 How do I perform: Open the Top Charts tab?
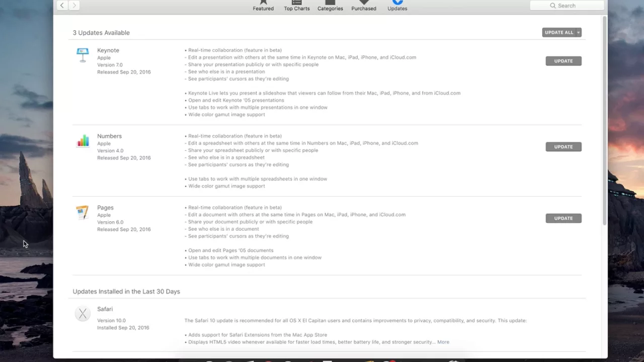pos(297,6)
